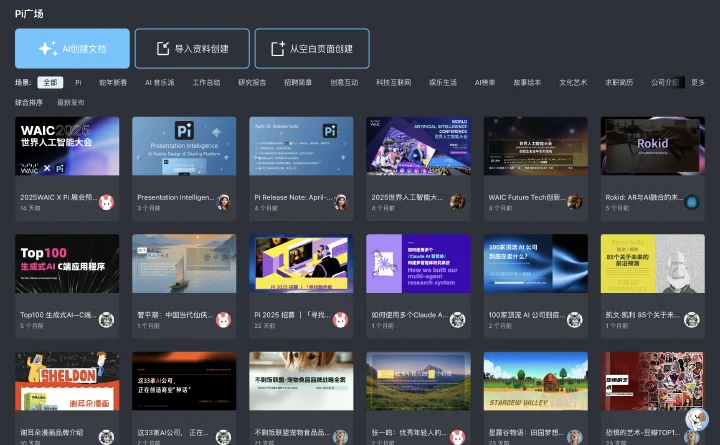Click author avatar on 100家顶流 AI 公司 card
Screen dimensions: 720x445
(575, 320)
